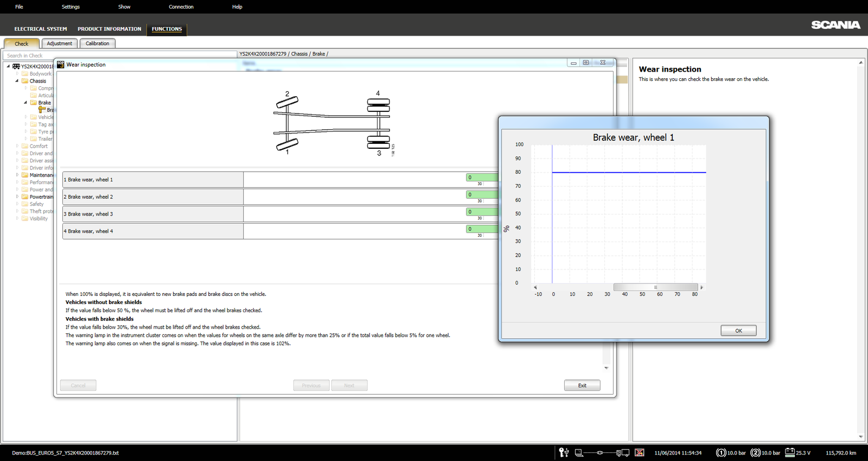Click the Scania logo
The image size is (868, 461).
tap(835, 25)
